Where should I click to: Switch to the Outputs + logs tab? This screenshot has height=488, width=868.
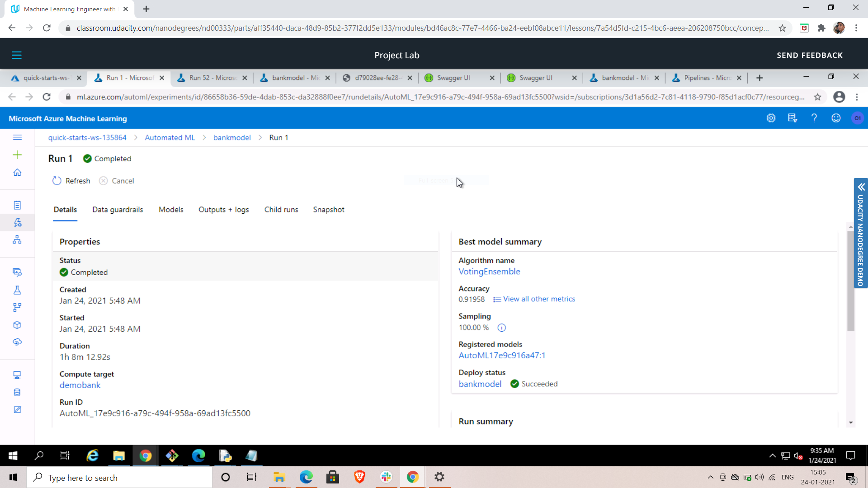tap(223, 210)
